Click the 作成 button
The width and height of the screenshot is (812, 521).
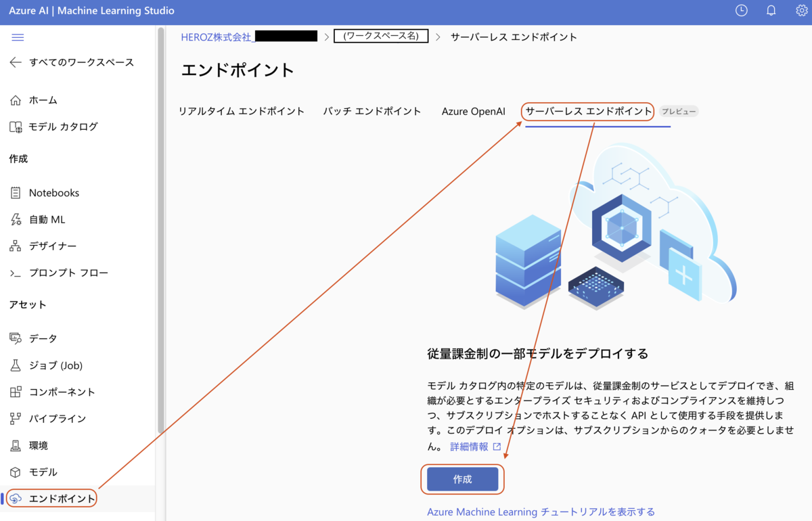463,479
